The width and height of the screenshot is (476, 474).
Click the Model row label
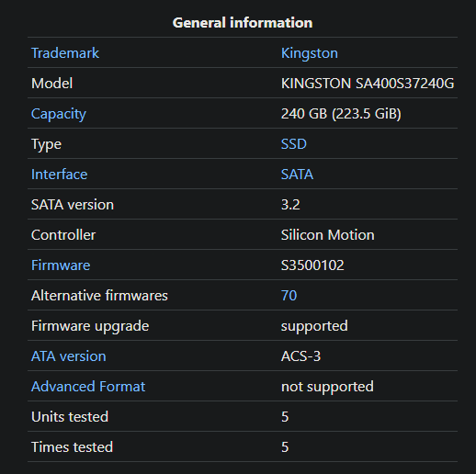[52, 84]
